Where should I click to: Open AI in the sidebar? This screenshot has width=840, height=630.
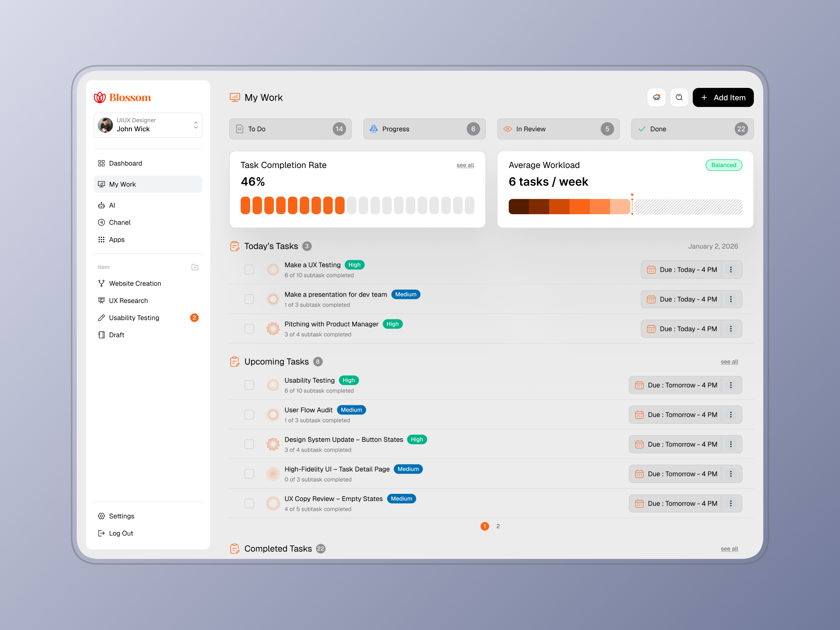[x=148, y=205]
